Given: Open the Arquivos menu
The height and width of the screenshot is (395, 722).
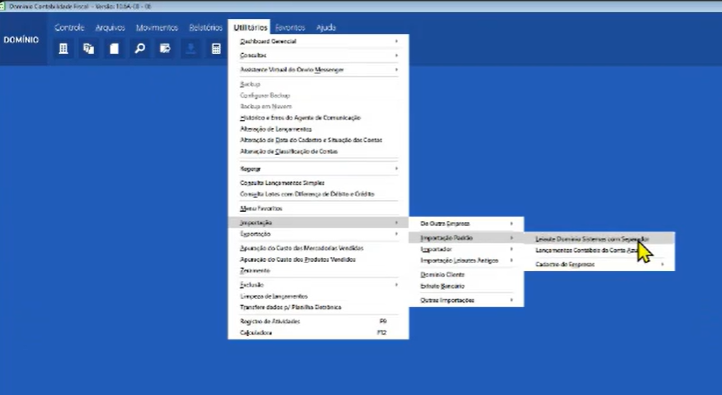Looking at the screenshot, I should click(110, 28).
